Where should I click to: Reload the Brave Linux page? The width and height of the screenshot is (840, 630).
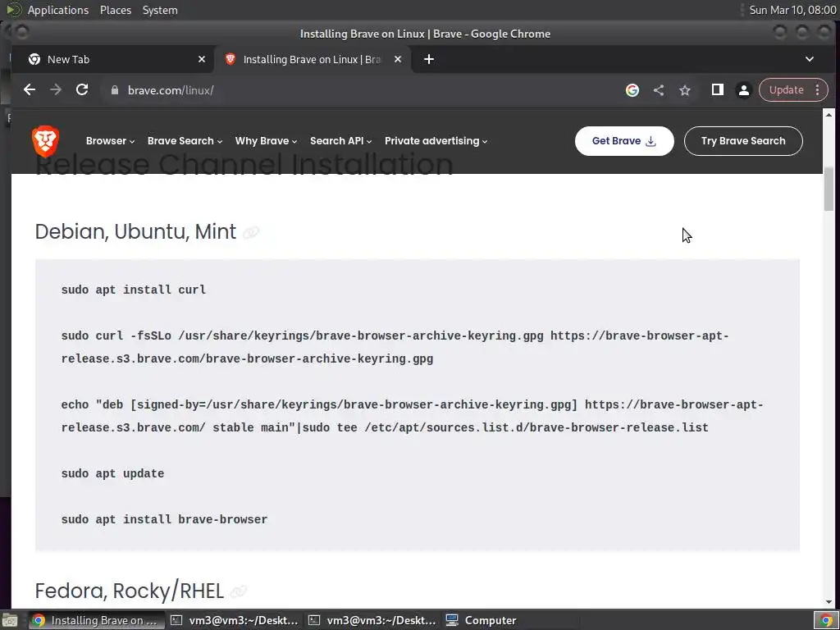coord(82,90)
